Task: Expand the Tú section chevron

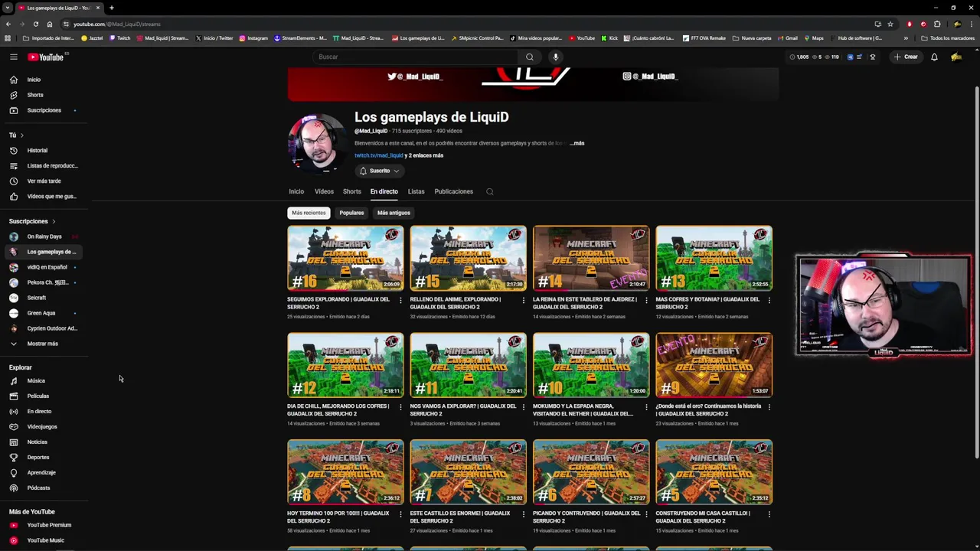Action: (21, 135)
